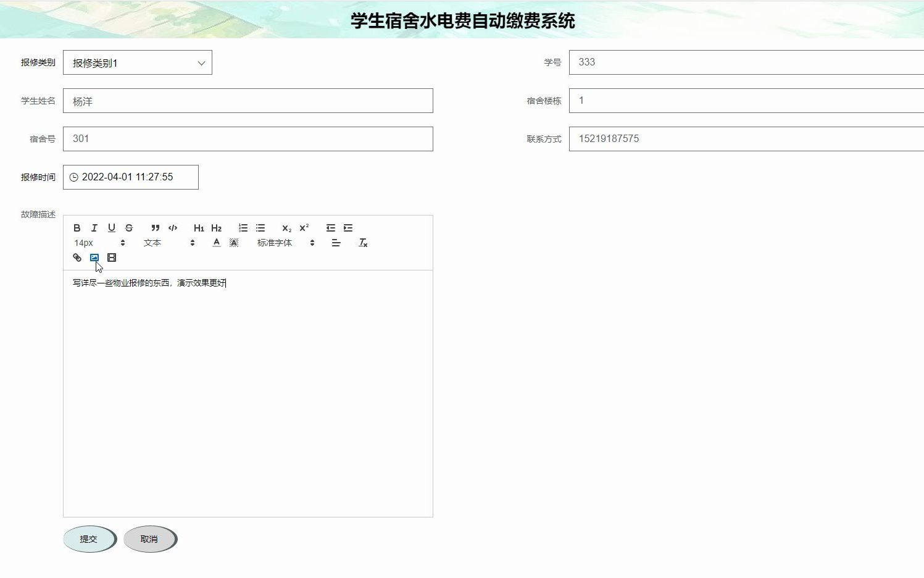
Task: Apply Heading 2 (H2) style
Action: click(216, 228)
